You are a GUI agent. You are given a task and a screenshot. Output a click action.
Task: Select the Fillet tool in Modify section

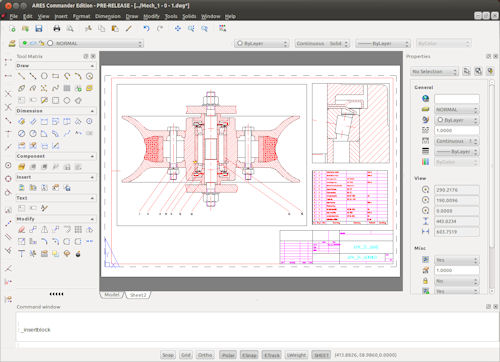44,242
